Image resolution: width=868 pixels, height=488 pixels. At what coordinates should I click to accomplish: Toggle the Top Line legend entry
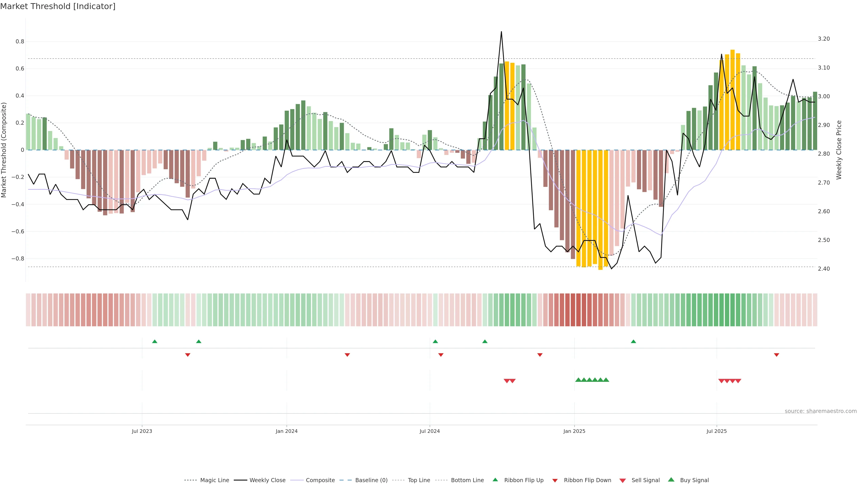(x=419, y=480)
